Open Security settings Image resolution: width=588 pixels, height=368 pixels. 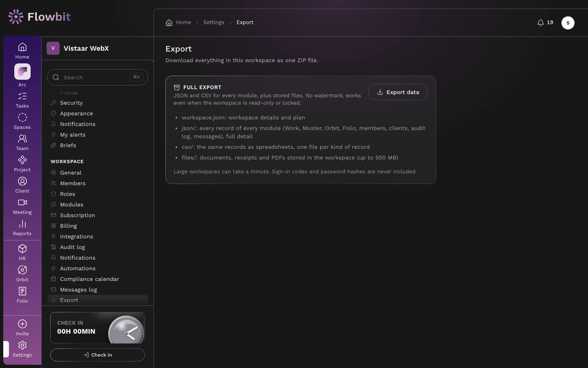tap(98, 103)
